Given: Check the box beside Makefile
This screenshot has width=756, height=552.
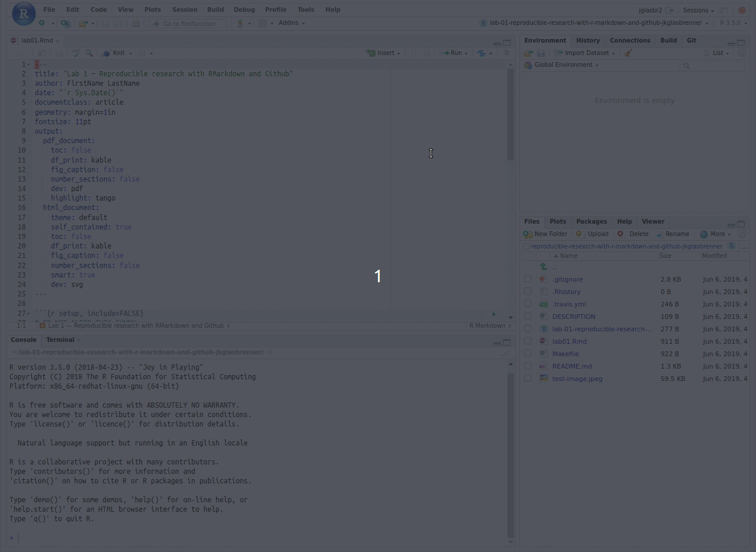Looking at the screenshot, I should point(528,354).
